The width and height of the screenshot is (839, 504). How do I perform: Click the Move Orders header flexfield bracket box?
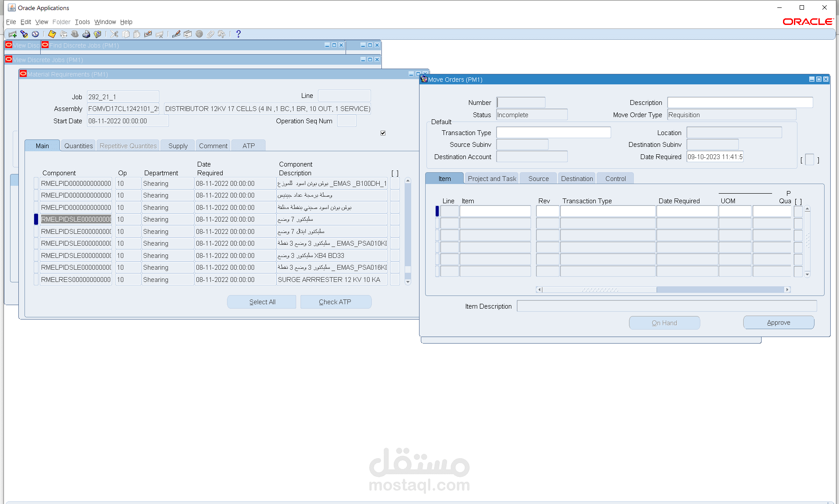[x=810, y=160]
